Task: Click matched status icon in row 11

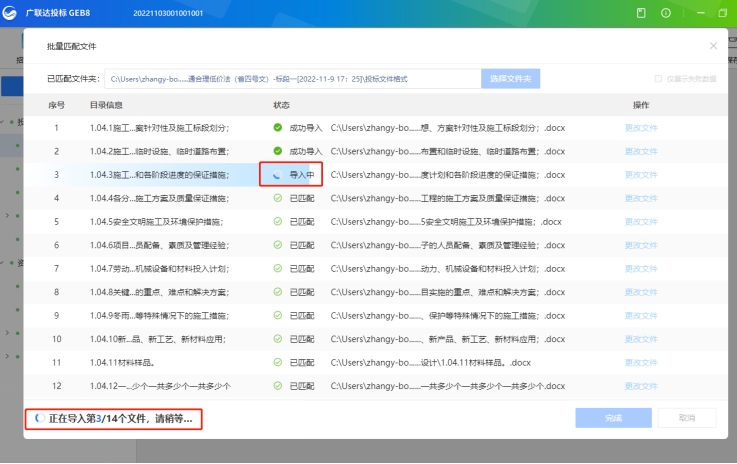Action: pos(278,362)
